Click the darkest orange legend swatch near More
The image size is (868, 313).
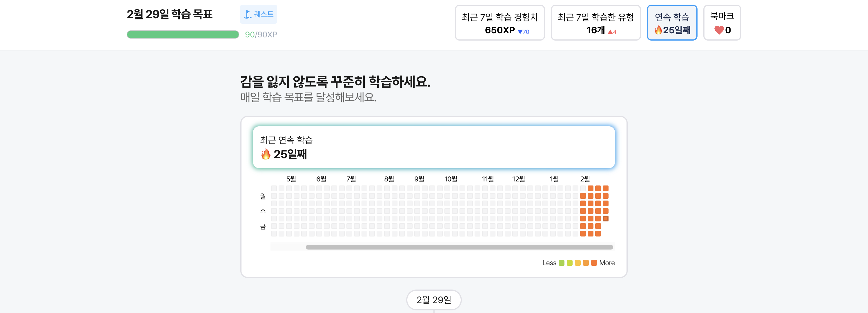(594, 263)
